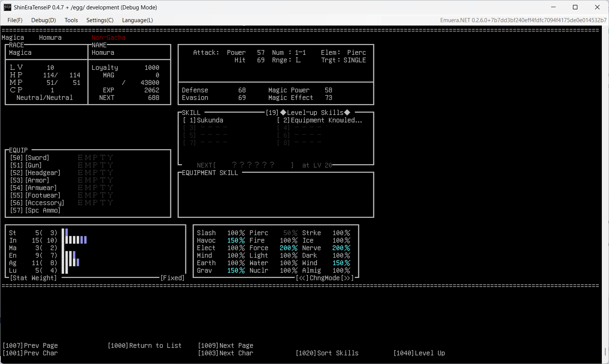Click the Emuera.NET version text
Screen dimensions: 609x364
pyautogui.click(x=523, y=20)
